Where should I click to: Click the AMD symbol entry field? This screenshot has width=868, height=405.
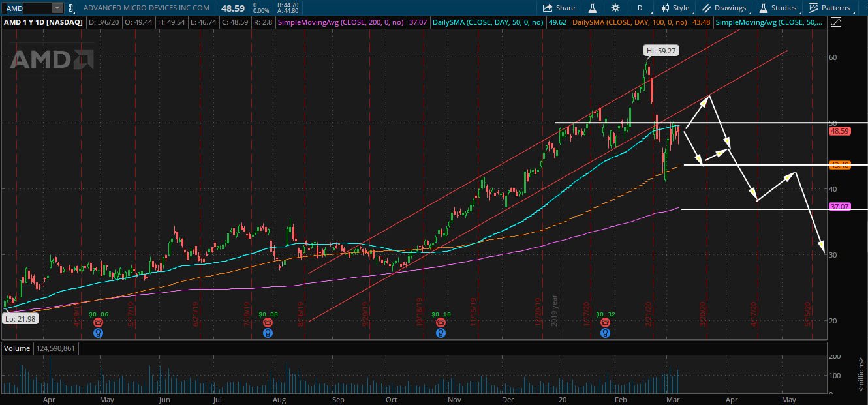27,8
